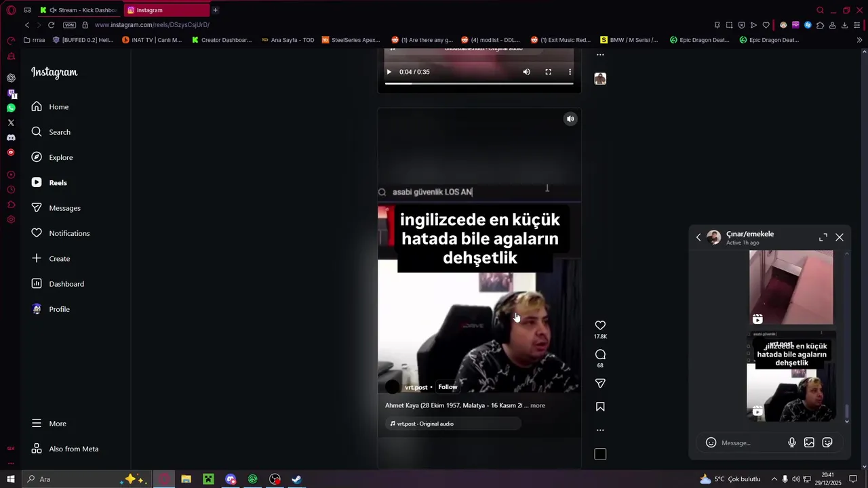
Task: Toggle the reel audio speaker button
Action: (570, 119)
